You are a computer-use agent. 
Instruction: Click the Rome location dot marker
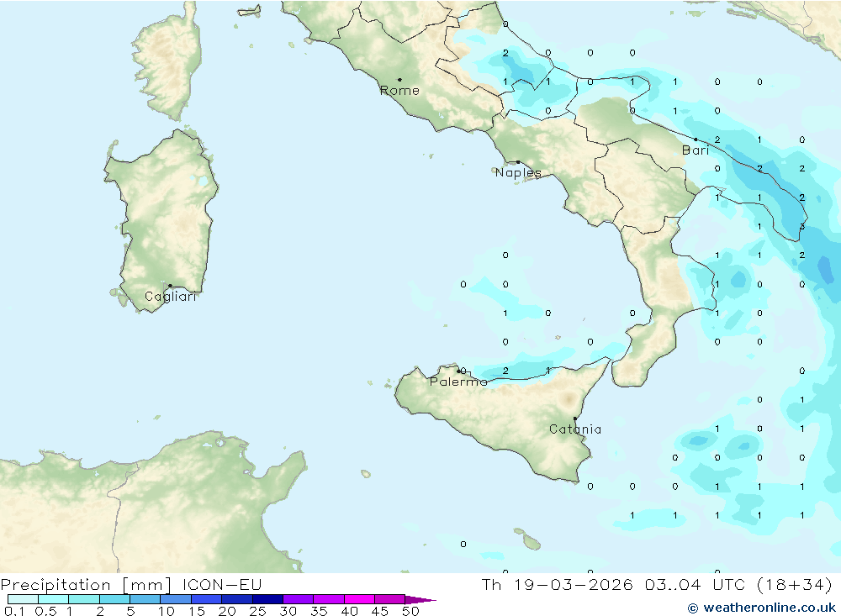(399, 79)
